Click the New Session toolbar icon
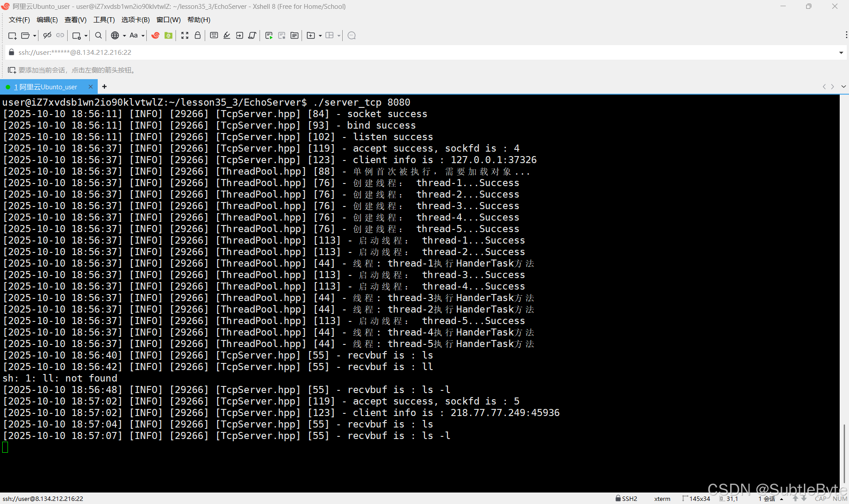This screenshot has height=504, width=849. pyautogui.click(x=12, y=35)
